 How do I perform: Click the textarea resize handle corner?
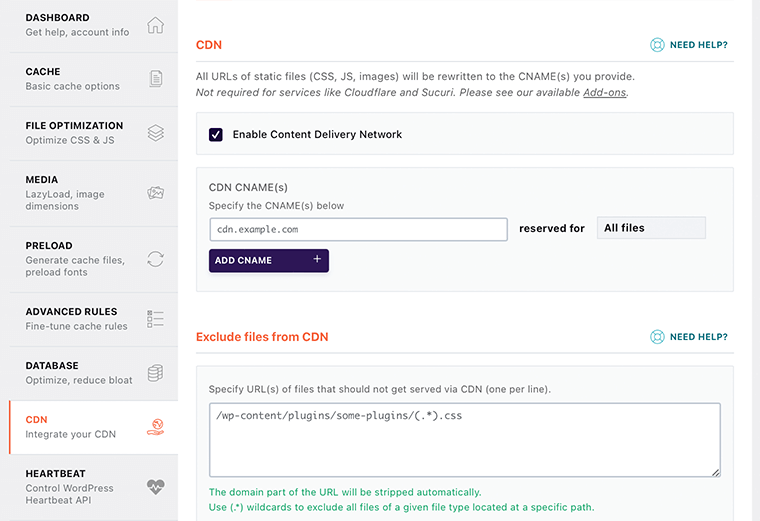(x=716, y=472)
